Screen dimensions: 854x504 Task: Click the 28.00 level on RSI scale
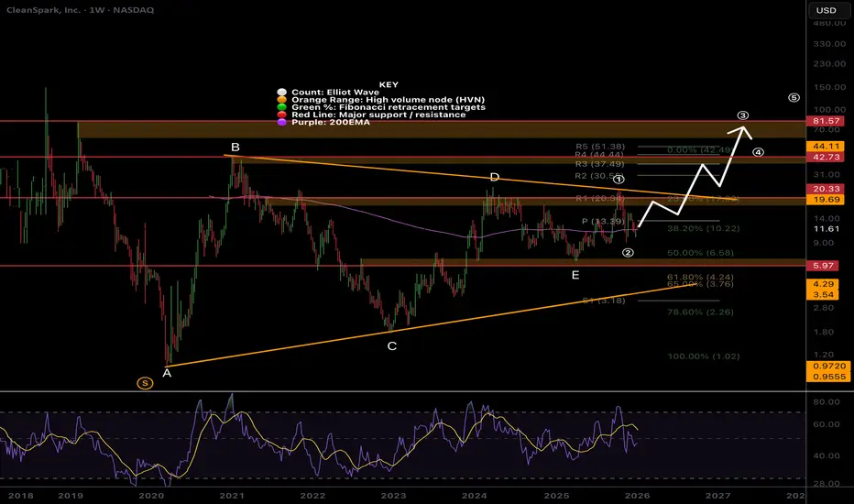(827, 483)
